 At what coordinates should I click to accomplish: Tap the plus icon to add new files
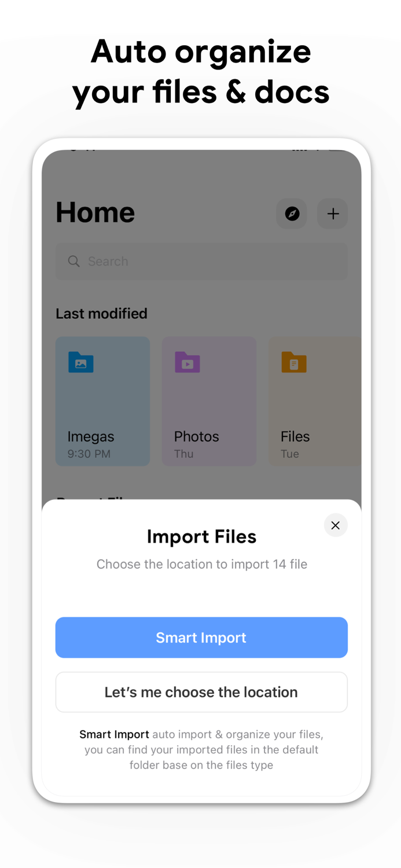click(x=333, y=214)
